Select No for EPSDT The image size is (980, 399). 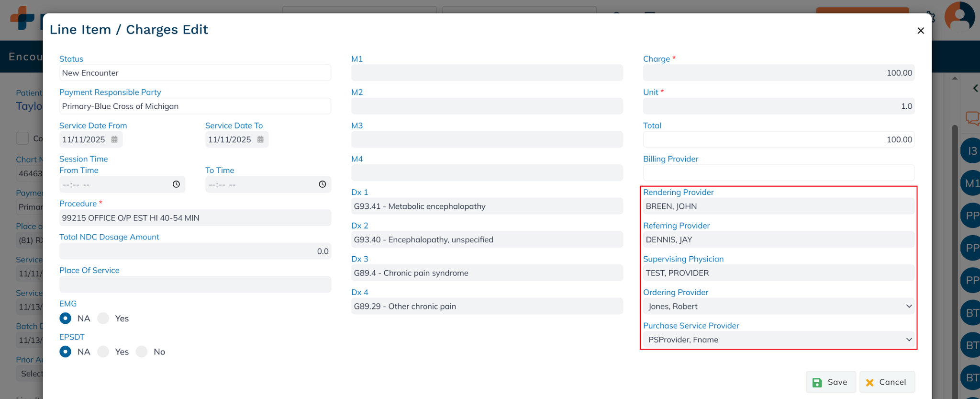click(x=142, y=352)
